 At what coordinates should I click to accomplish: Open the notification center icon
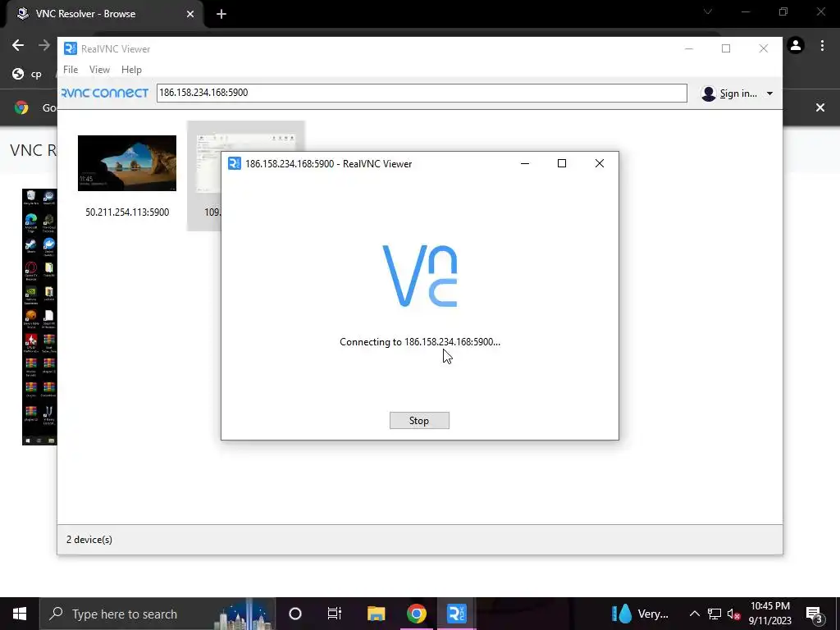(x=815, y=614)
